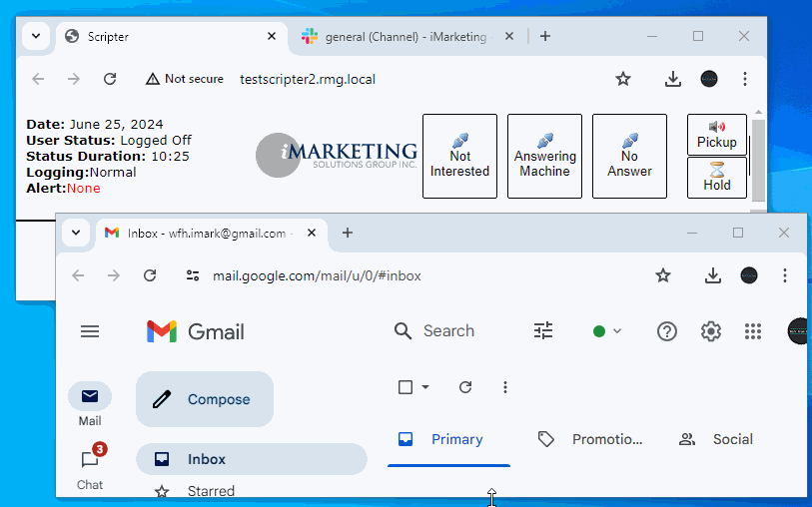
Task: Expand Scripter window tab search chevron
Action: click(x=36, y=36)
